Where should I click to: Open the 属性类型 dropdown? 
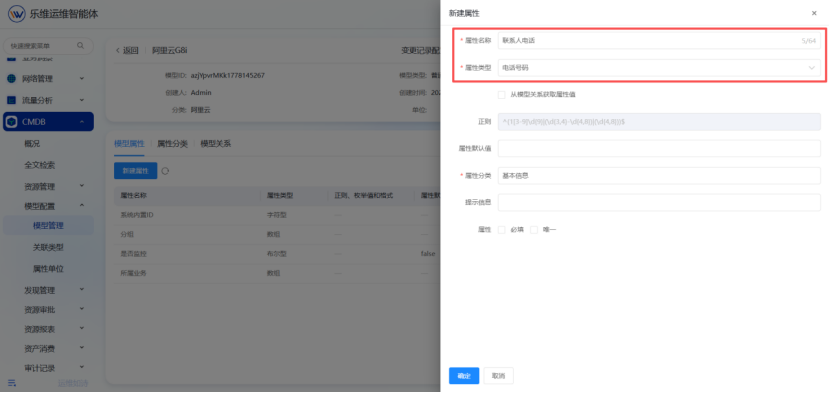pyautogui.click(x=659, y=68)
